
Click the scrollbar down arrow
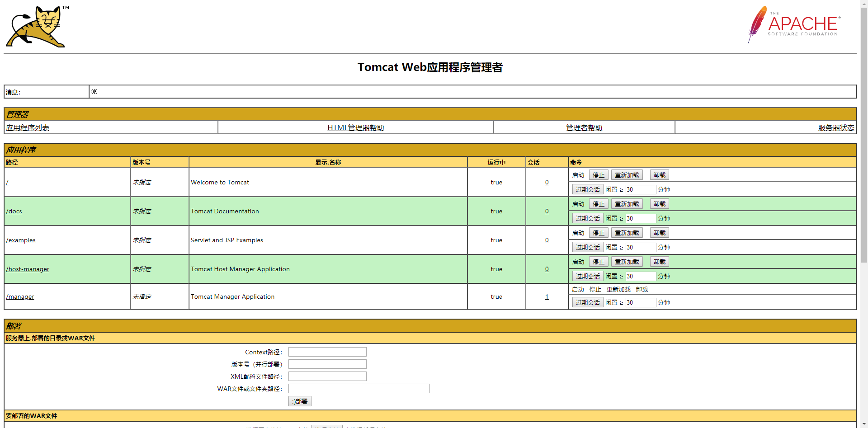click(x=864, y=423)
